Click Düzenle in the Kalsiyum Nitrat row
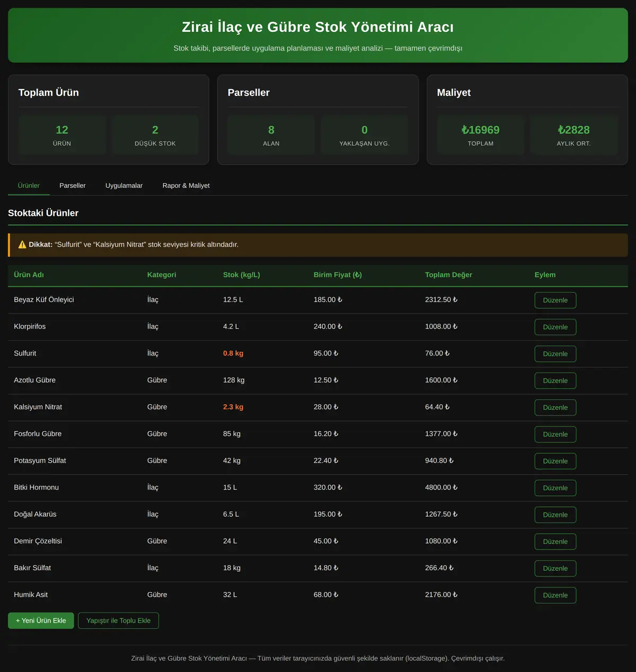This screenshot has height=672, width=636. click(555, 408)
